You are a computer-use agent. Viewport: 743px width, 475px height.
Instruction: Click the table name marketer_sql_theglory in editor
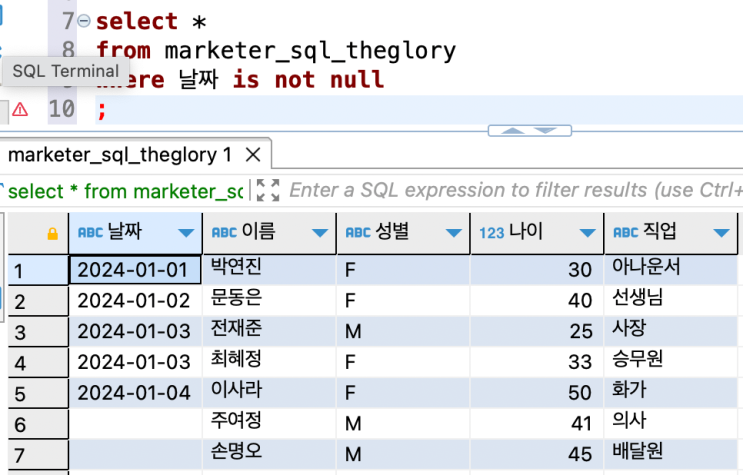click(310, 50)
